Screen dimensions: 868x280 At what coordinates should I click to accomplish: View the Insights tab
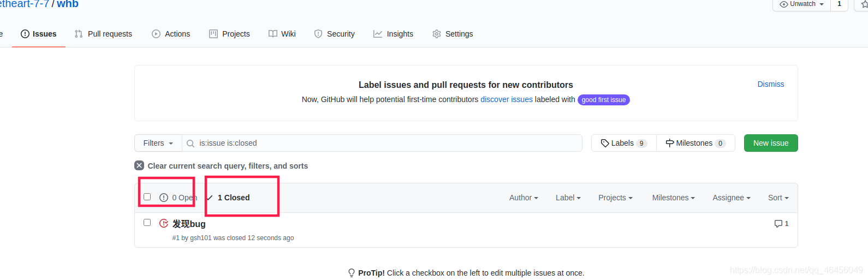tap(393, 34)
